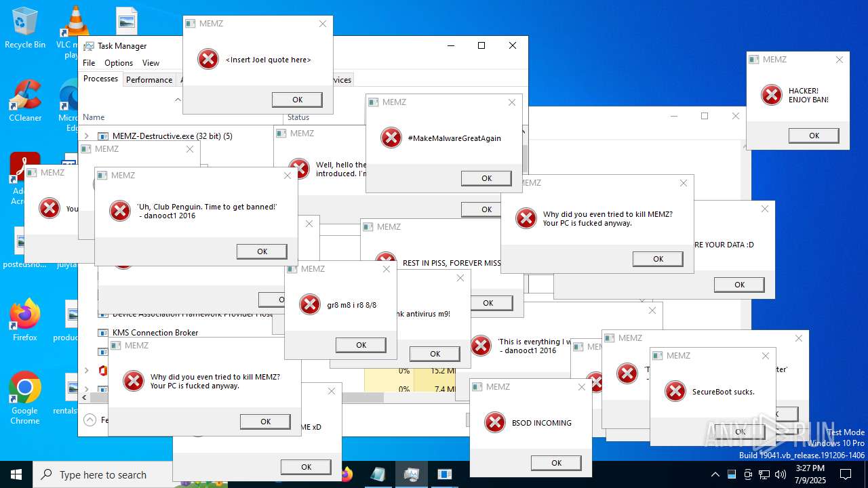
Task: Sort processes by the Name column
Action: click(x=94, y=117)
